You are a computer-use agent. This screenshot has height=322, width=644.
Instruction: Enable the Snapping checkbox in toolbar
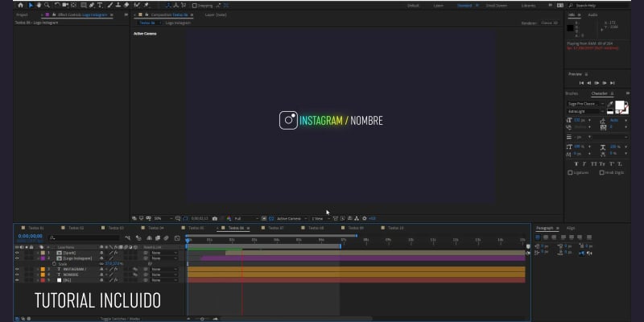[x=195, y=6]
